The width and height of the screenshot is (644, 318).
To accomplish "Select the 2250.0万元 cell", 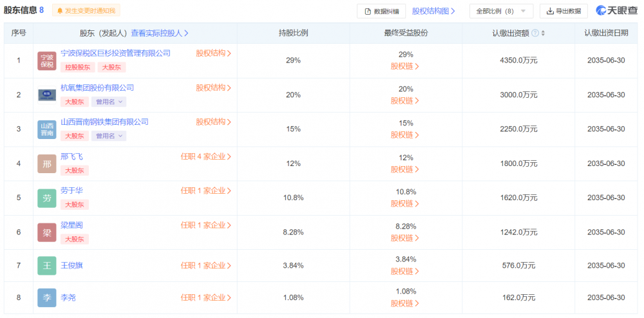I will 518,129.
